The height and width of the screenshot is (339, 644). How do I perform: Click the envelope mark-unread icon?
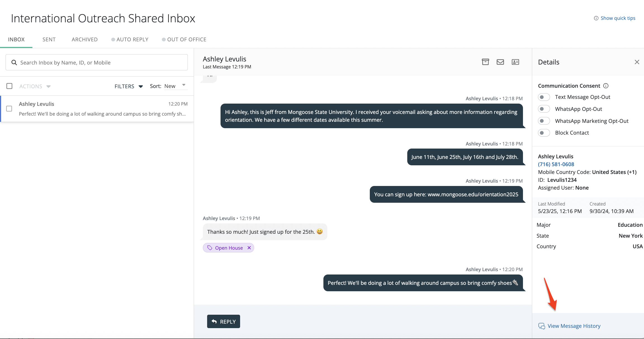point(500,62)
